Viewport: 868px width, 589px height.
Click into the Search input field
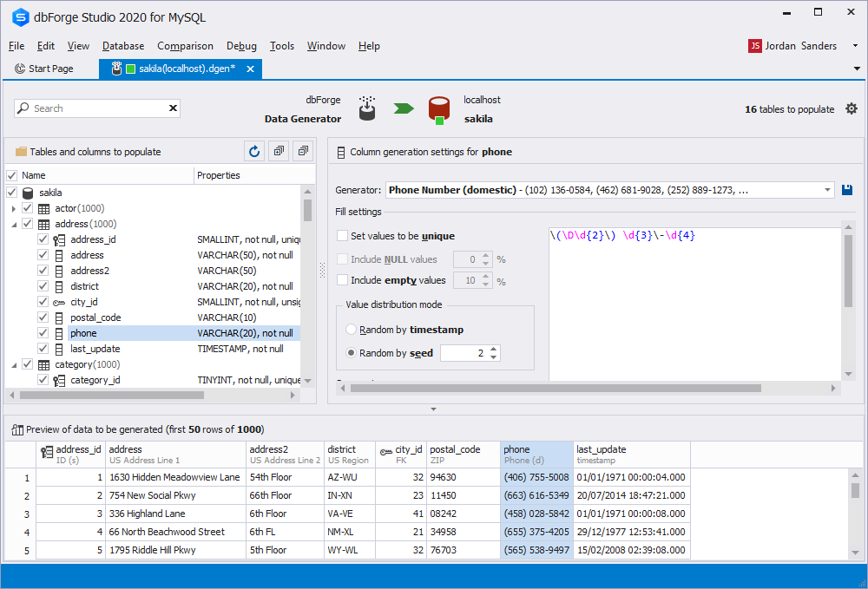[x=99, y=108]
